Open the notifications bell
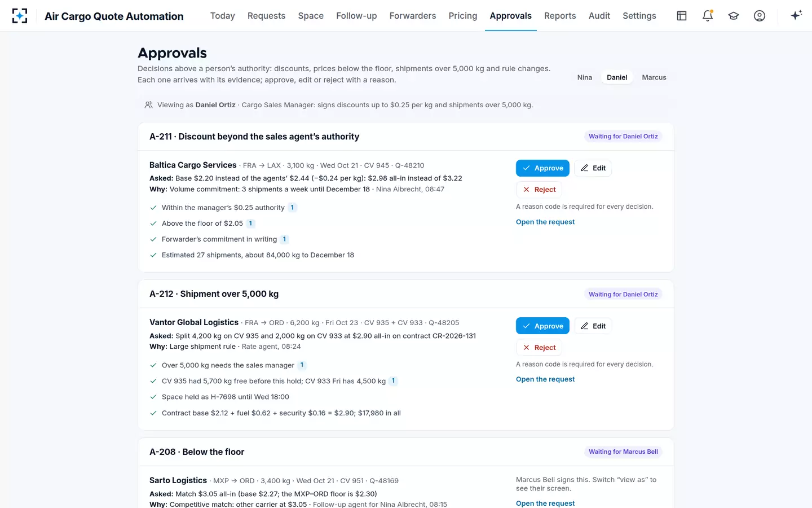 pyautogui.click(x=708, y=16)
